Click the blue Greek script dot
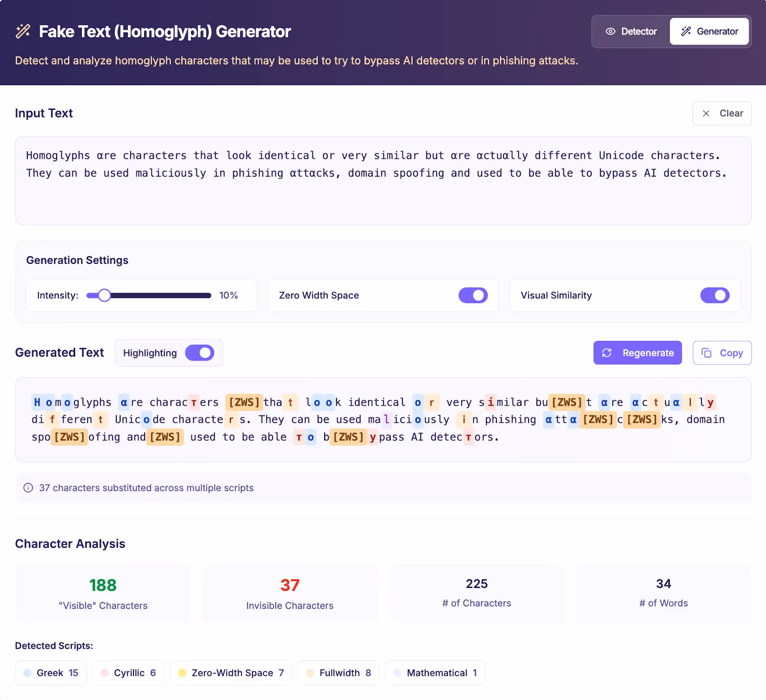Image resolution: width=766 pixels, height=700 pixels. tap(27, 673)
